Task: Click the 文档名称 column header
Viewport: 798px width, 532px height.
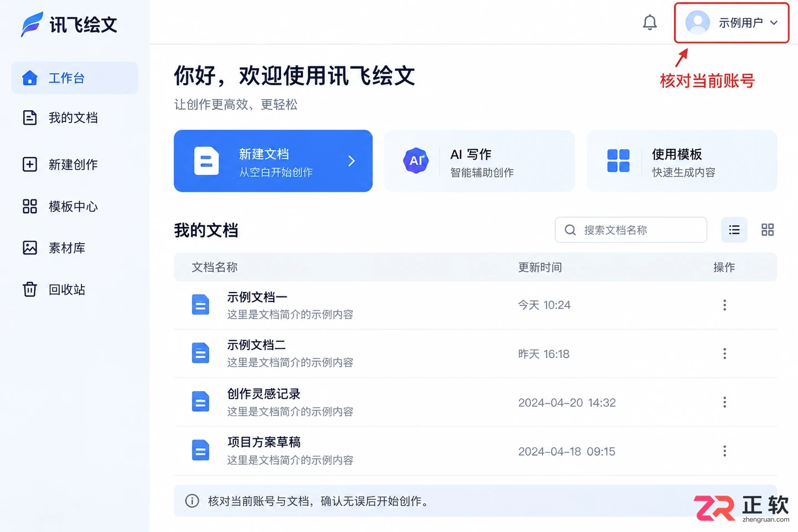Action: (214, 268)
